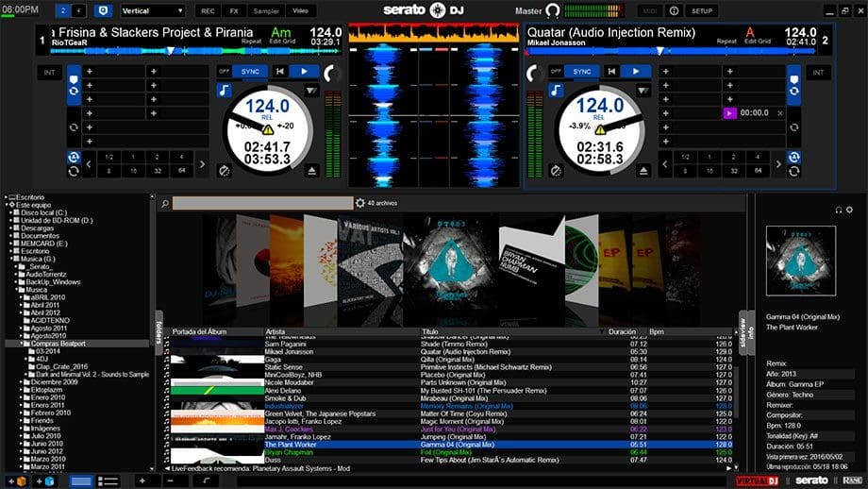Turn deck 2 sync OFF
The height and width of the screenshot is (489, 868).
tap(556, 72)
